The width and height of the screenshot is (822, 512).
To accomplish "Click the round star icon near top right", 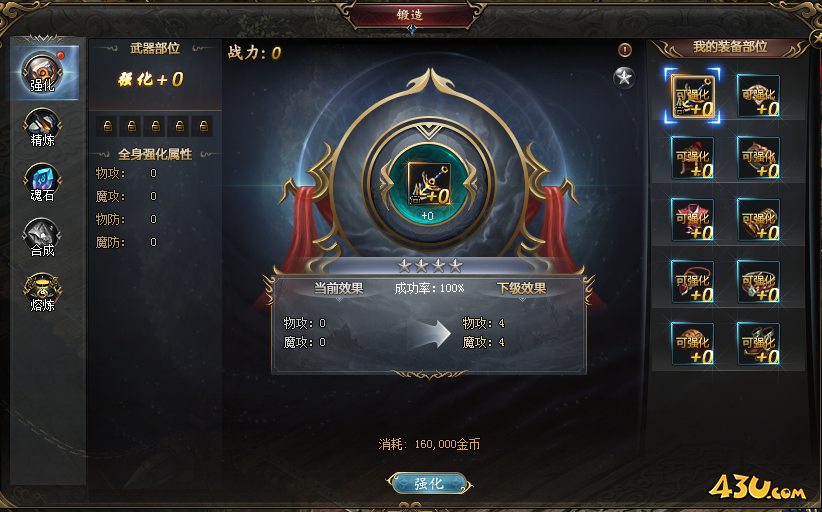I will [624, 78].
